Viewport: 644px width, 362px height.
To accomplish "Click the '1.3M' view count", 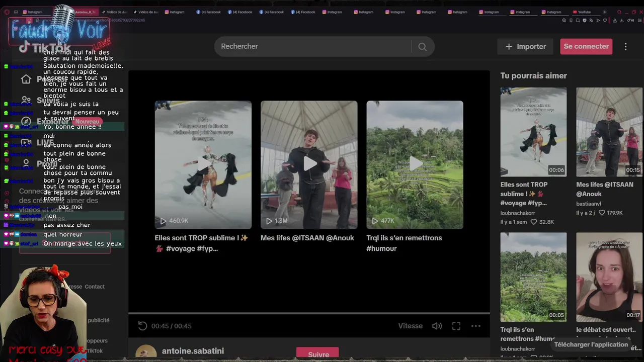I will pos(281,221).
